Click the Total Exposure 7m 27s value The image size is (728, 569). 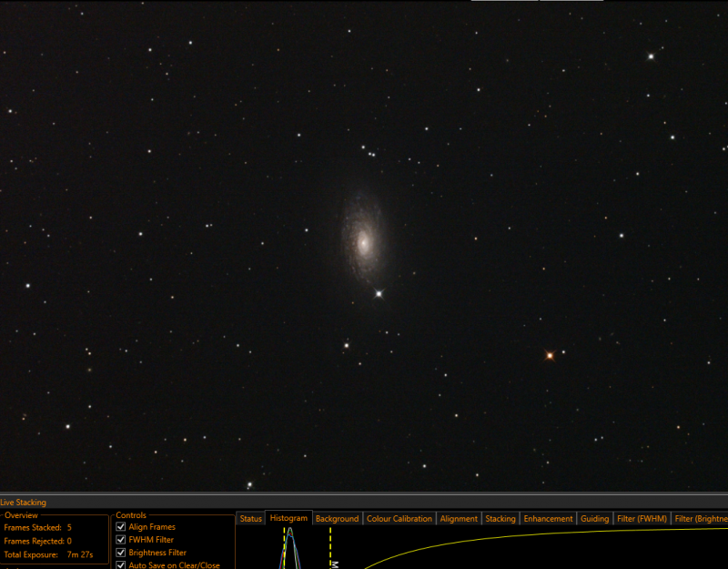click(80, 554)
